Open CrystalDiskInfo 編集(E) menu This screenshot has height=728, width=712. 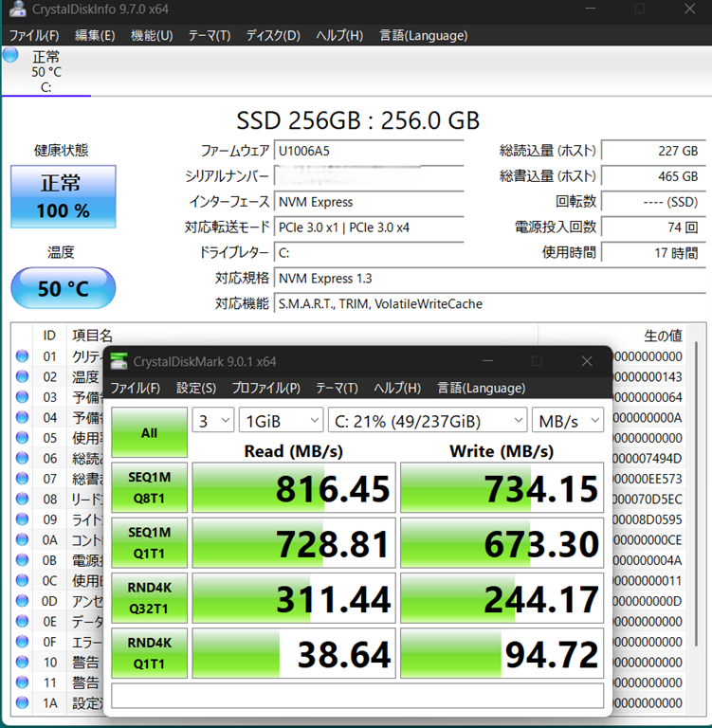pyautogui.click(x=95, y=35)
